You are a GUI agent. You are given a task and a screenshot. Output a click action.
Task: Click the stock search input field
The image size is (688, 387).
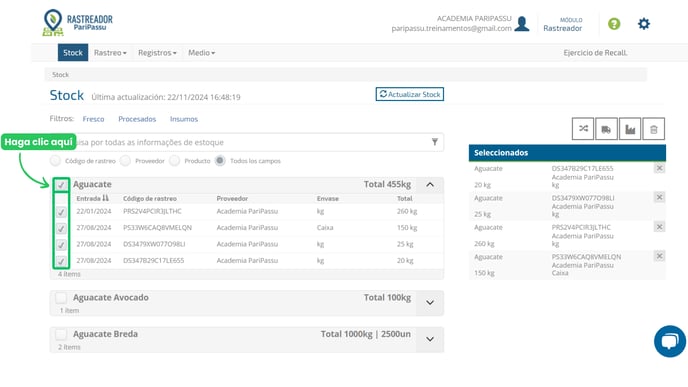click(247, 142)
